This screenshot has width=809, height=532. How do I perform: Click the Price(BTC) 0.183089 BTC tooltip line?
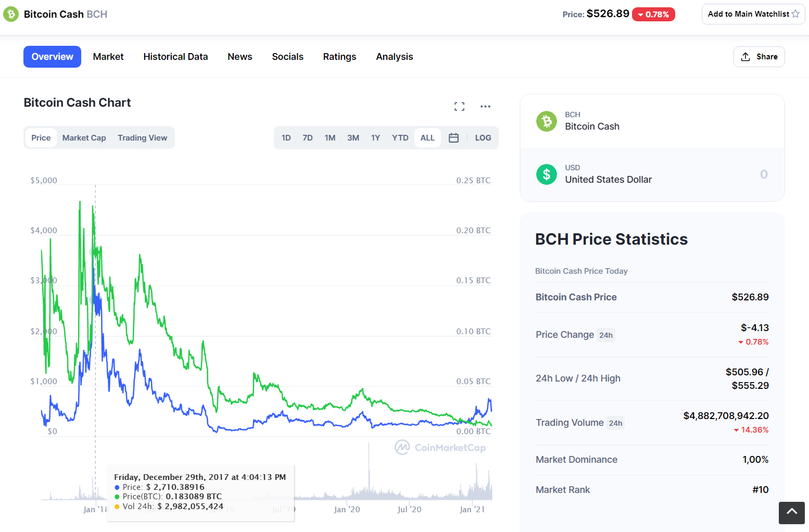click(168, 497)
